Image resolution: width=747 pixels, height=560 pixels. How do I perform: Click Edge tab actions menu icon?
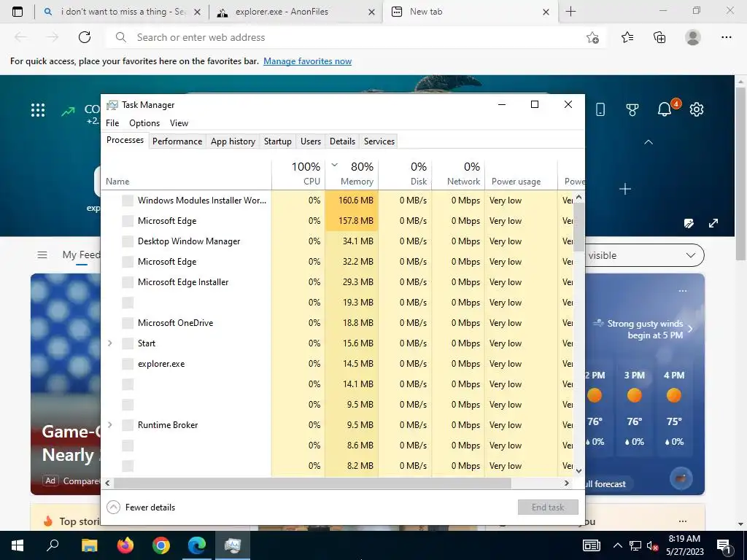click(18, 12)
